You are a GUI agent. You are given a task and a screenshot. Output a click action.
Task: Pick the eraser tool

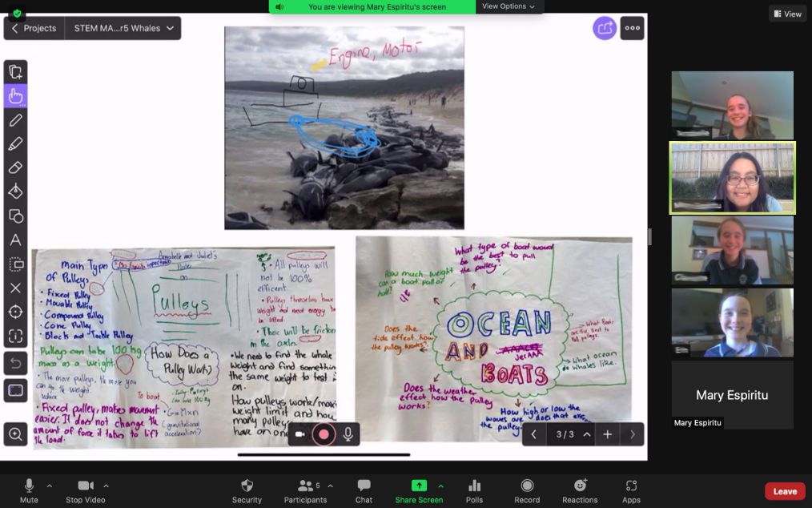[15, 167]
